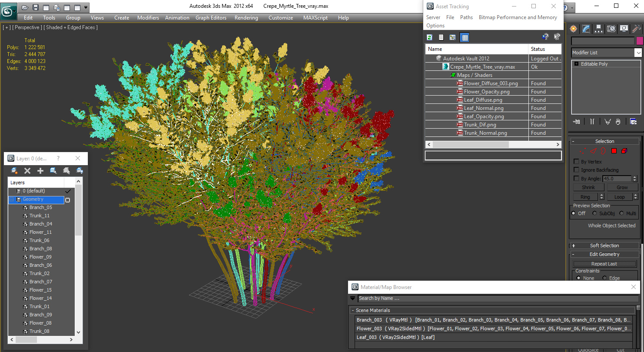Open quick access toolbar customize dropdown arrow
This screenshot has height=352, width=644.
pos(86,7)
